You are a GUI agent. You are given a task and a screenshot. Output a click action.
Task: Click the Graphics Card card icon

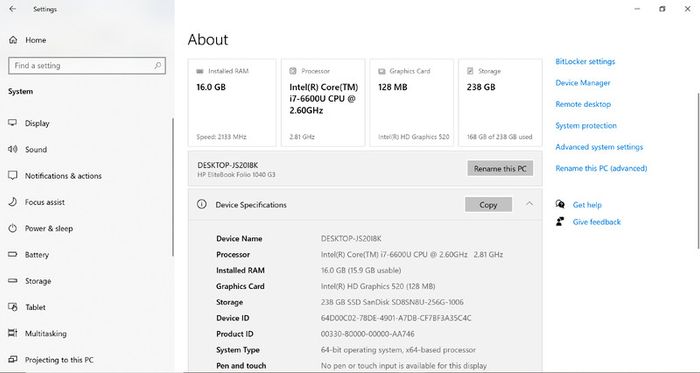(382, 71)
